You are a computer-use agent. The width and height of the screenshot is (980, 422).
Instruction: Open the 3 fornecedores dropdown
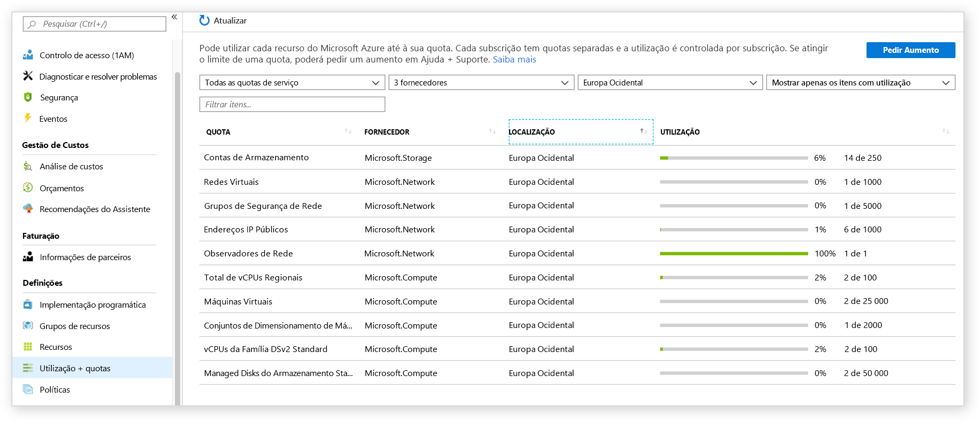(x=481, y=82)
